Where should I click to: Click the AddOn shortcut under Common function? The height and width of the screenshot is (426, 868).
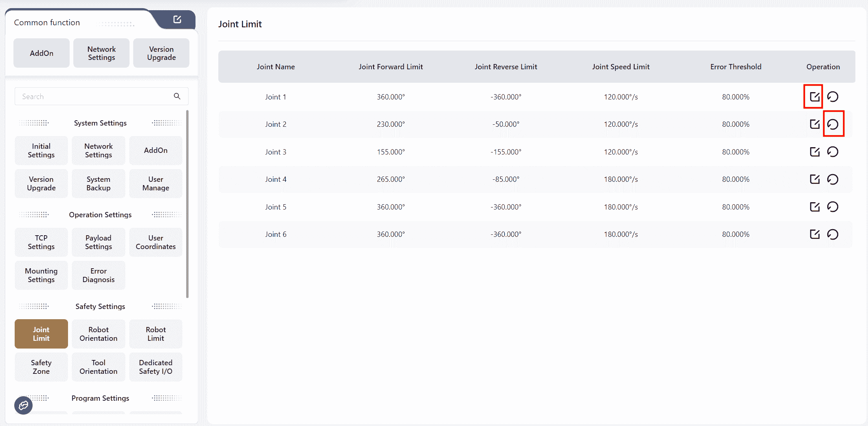coord(42,53)
